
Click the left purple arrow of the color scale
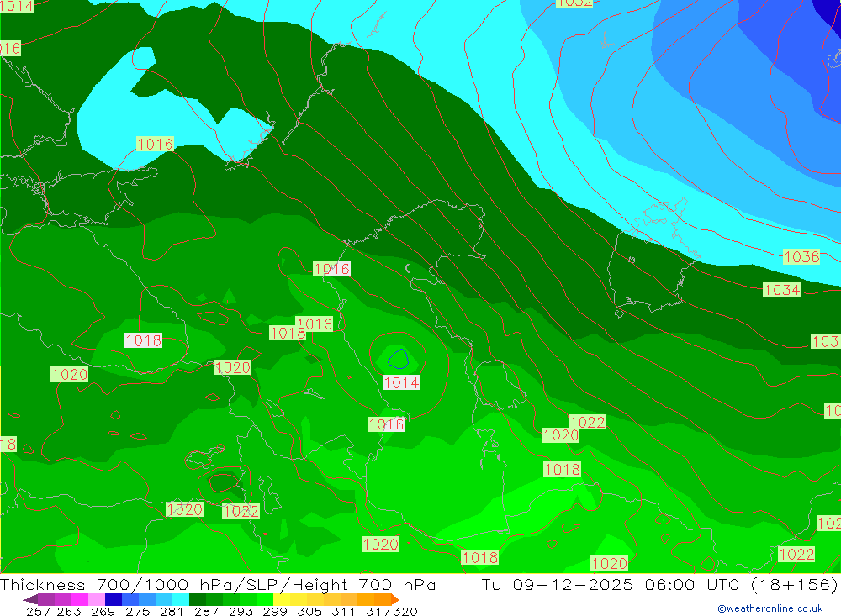tap(30, 599)
